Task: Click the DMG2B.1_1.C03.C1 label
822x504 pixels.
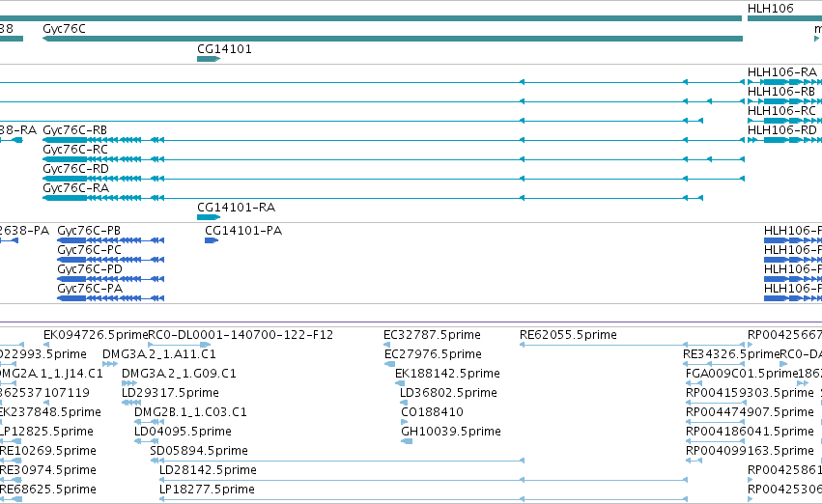Action: click(x=191, y=412)
